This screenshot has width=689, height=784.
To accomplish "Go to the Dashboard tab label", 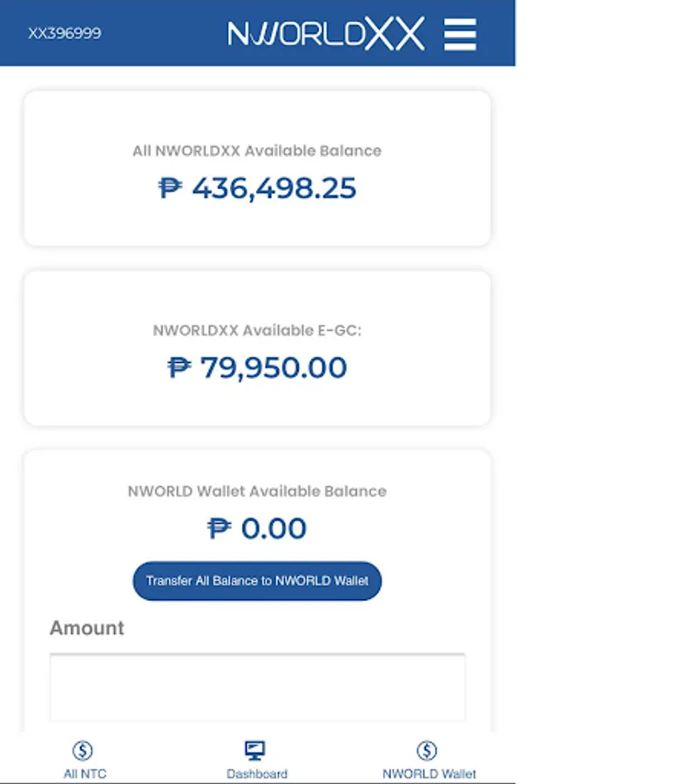I will pos(257,774).
